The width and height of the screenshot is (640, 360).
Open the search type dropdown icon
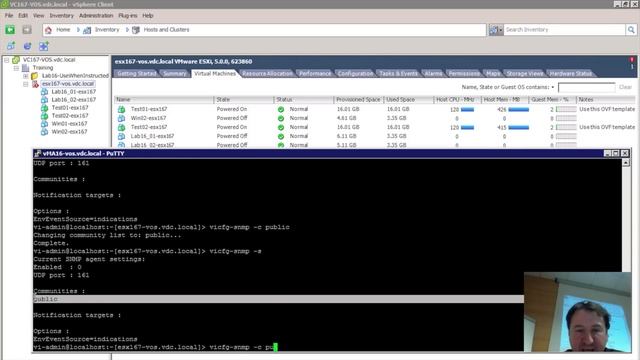tap(496, 30)
